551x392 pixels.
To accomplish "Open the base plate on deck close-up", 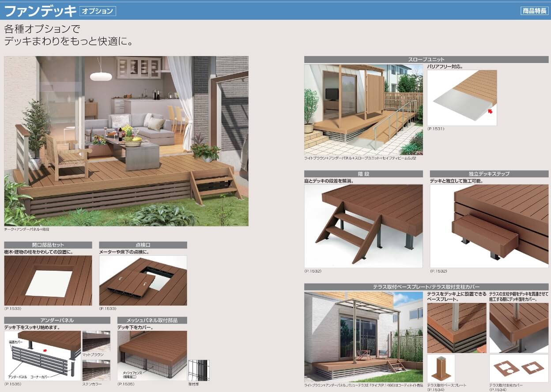I will click(457, 328).
